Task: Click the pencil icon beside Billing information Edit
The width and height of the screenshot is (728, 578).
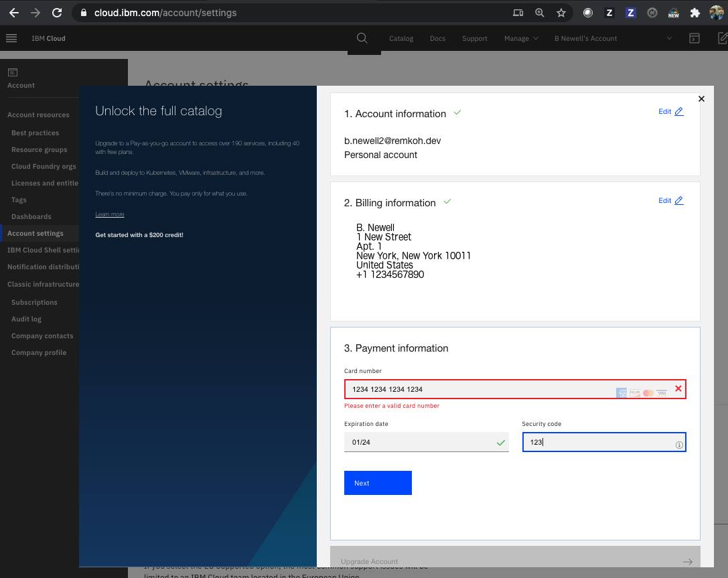Action: 679,200
